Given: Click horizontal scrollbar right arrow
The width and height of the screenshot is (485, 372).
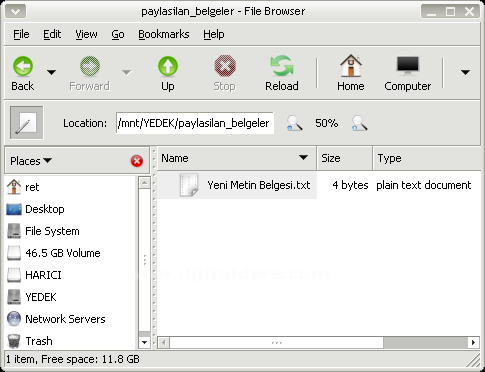Looking at the screenshot, I should 473,342.
